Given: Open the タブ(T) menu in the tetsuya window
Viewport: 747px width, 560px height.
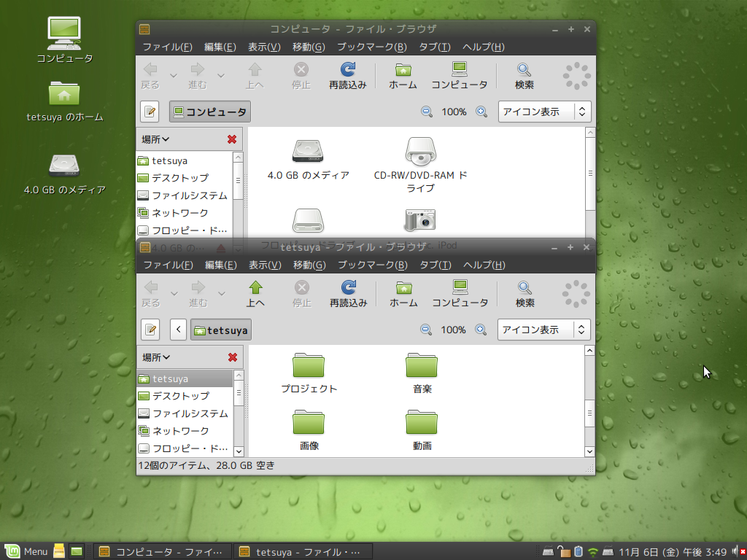Looking at the screenshot, I should coord(435,265).
